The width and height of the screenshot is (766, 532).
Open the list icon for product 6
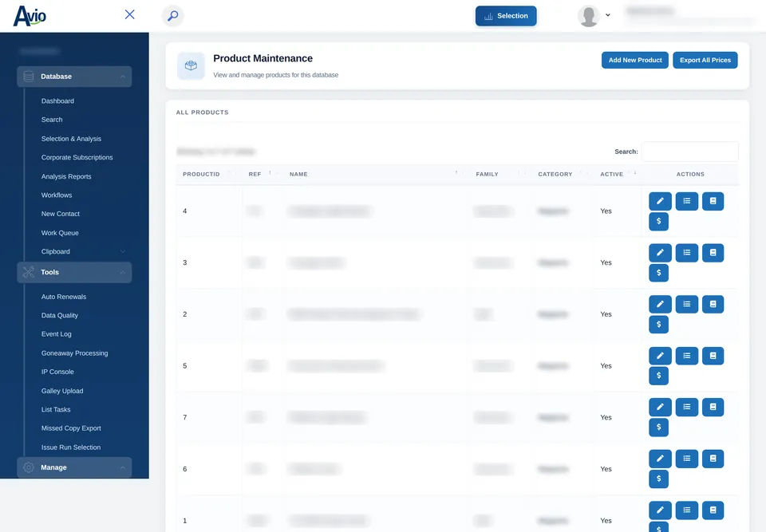[x=687, y=459]
